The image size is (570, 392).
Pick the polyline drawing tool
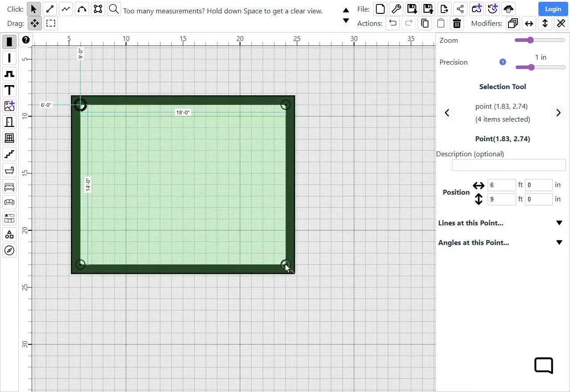(66, 9)
